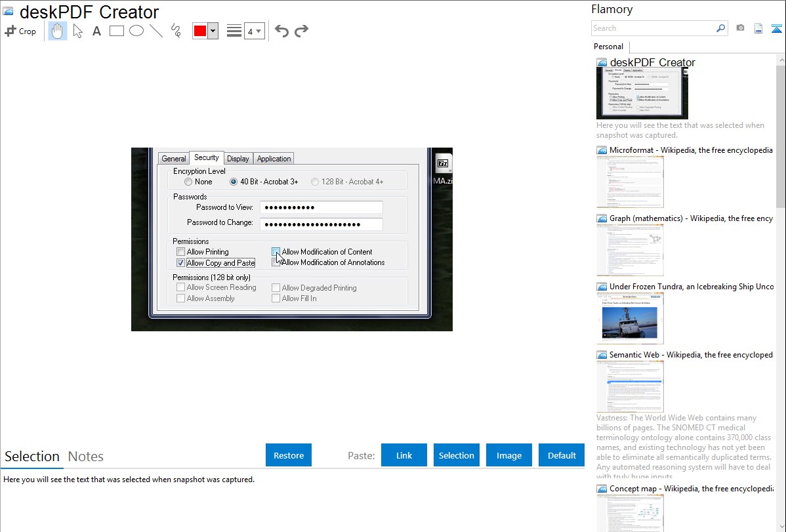Choose the text annotation tool

point(96,31)
